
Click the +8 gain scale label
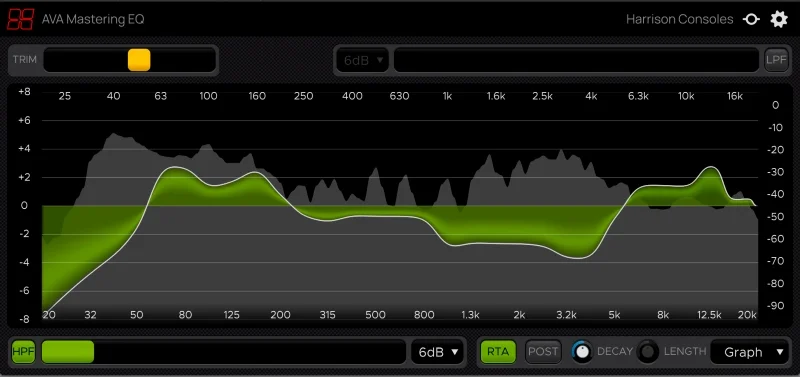[24, 92]
